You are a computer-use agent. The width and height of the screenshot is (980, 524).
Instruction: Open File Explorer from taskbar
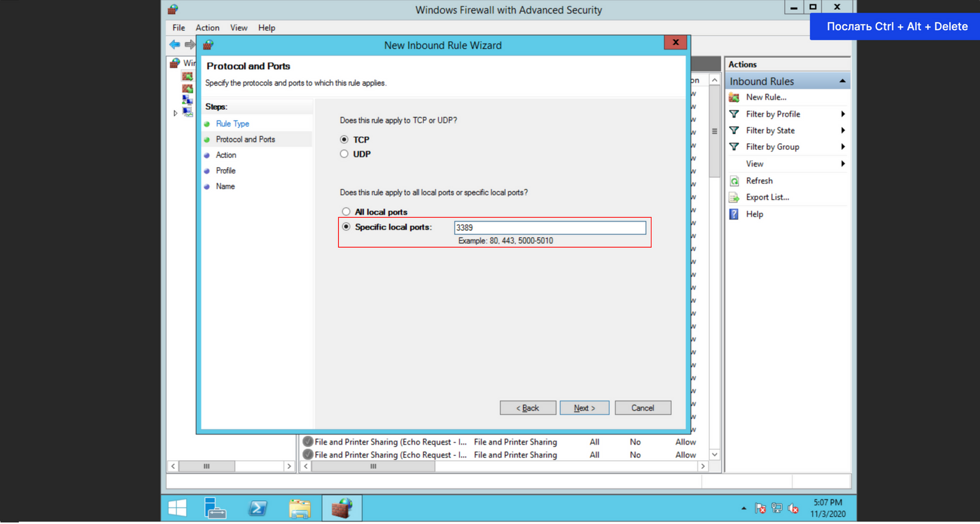tap(300, 508)
